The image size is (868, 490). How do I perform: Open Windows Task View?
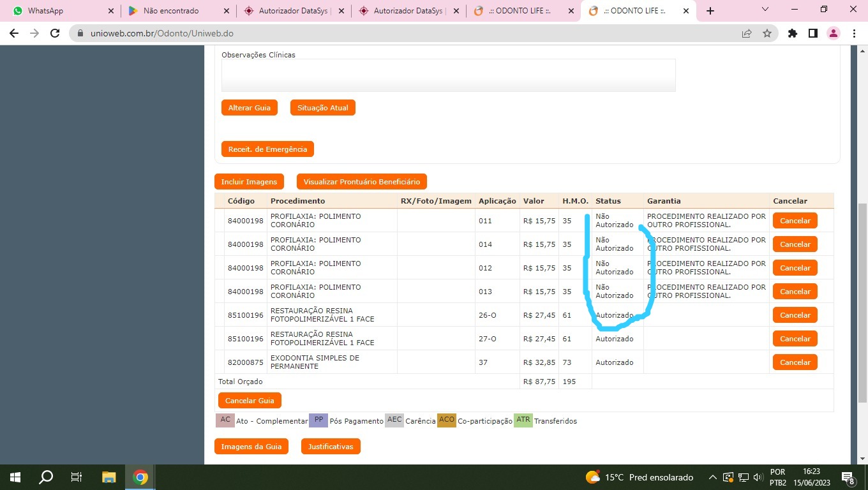tap(77, 477)
